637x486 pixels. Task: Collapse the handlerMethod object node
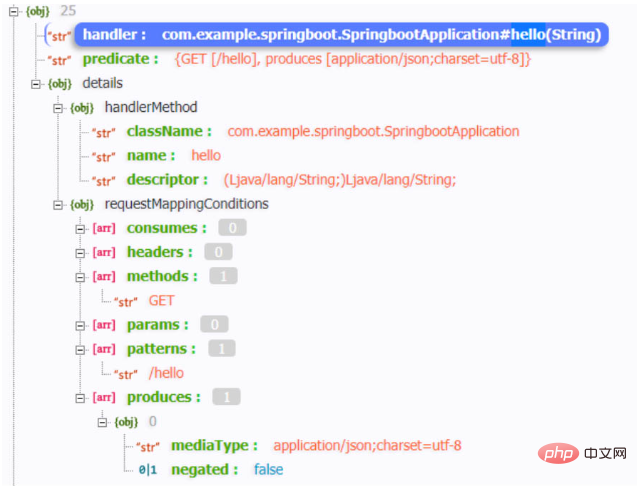click(58, 108)
